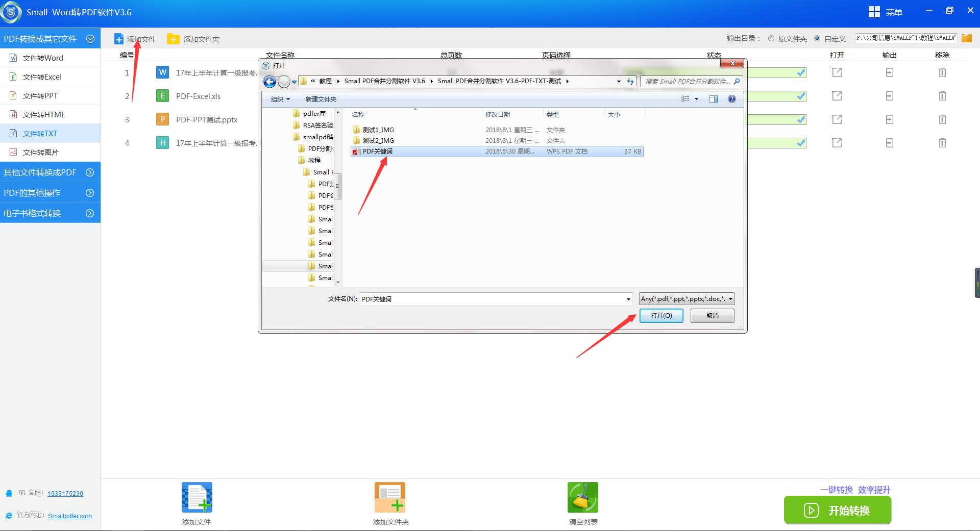Open the Smallpdfer.com website link
Viewport: 980px width, 531px height.
[x=70, y=516]
